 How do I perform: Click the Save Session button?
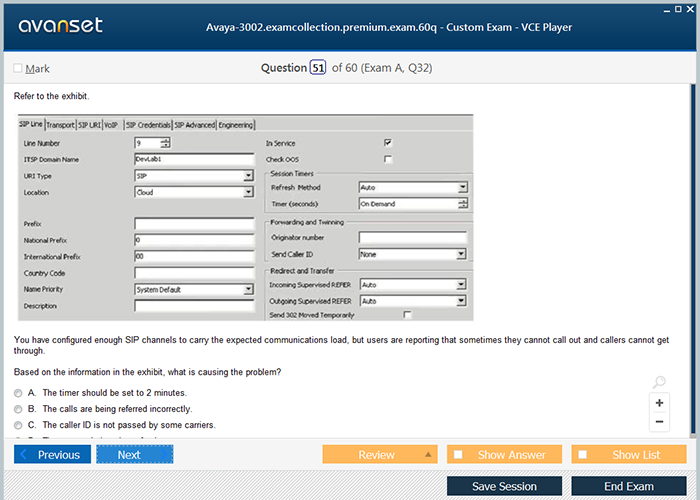pos(504,486)
